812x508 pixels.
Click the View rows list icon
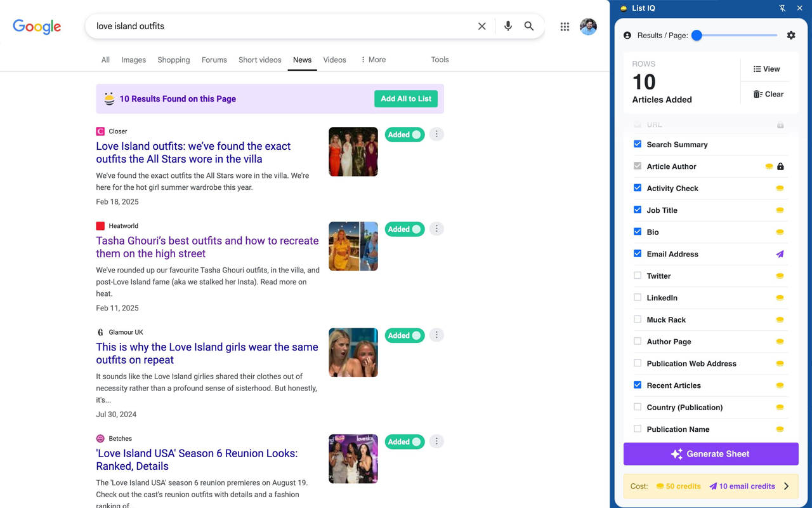pyautogui.click(x=756, y=69)
